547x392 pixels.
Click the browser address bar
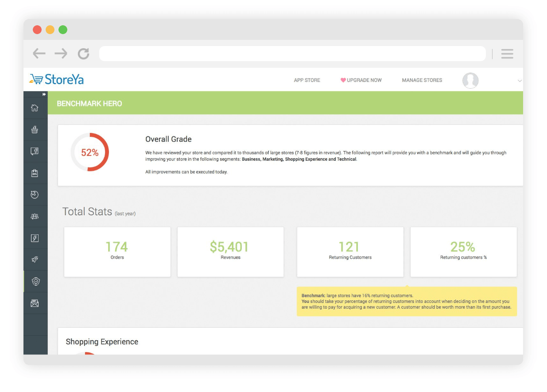coord(292,54)
